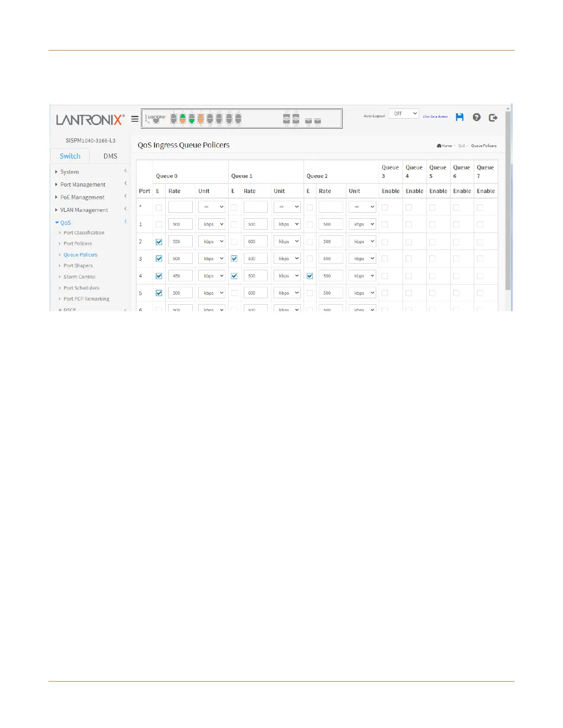Open Queue 0 Unit dropdown for port 1
Viewport: 563px width, 728px height.
pos(212,224)
